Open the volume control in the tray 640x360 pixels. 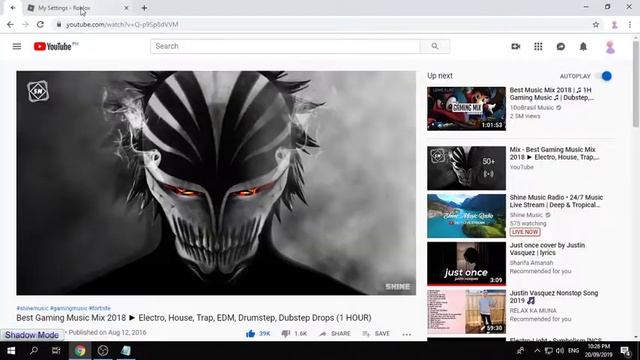560,351
